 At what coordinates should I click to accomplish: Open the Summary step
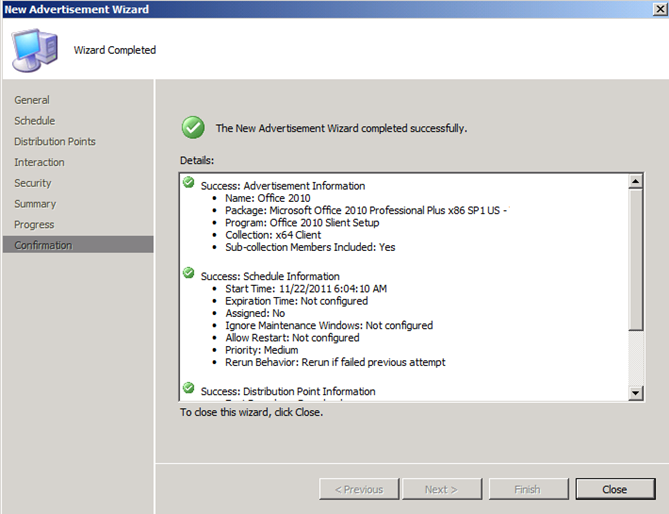35,204
